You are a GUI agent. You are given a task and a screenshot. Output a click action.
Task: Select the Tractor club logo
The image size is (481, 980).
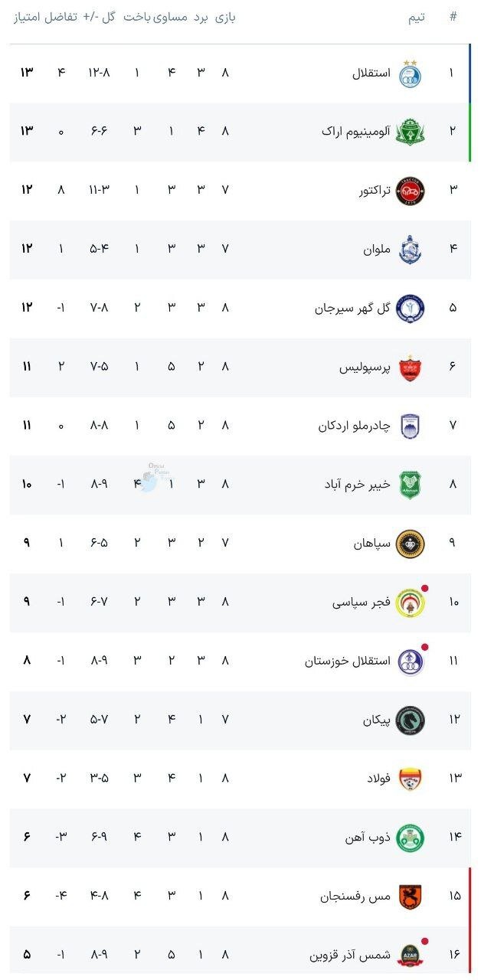coord(411,191)
